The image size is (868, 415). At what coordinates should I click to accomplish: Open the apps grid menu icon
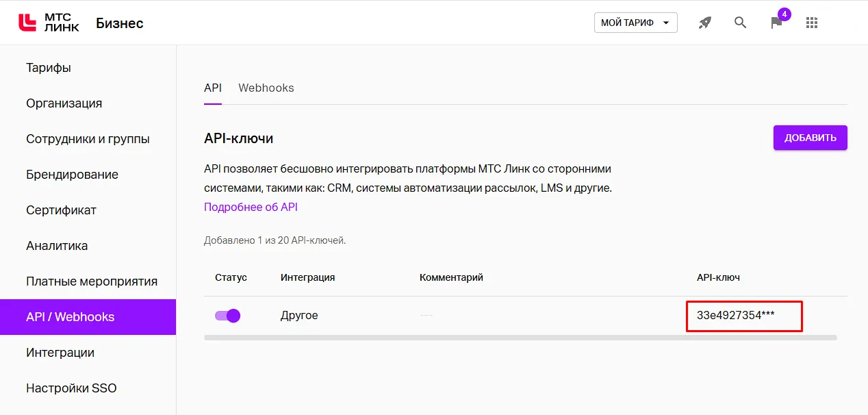click(812, 23)
